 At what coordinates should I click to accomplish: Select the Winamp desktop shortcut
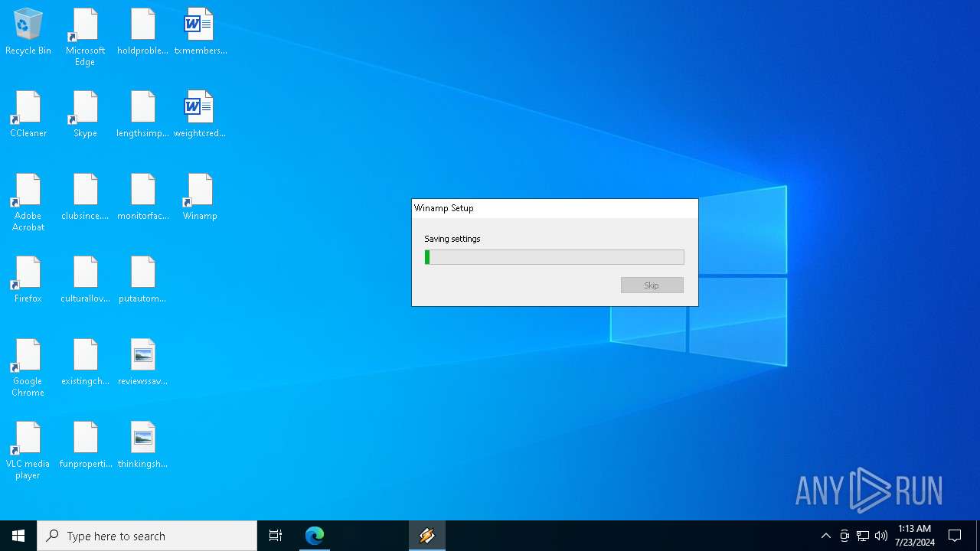coord(200,197)
